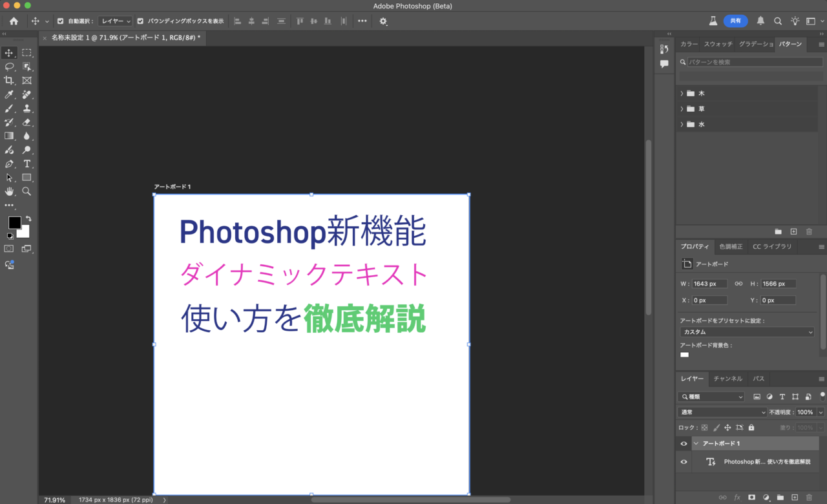This screenshot has width=827, height=504.
Task: Open the レイヤー auto-select dropdown
Action: coord(116,21)
